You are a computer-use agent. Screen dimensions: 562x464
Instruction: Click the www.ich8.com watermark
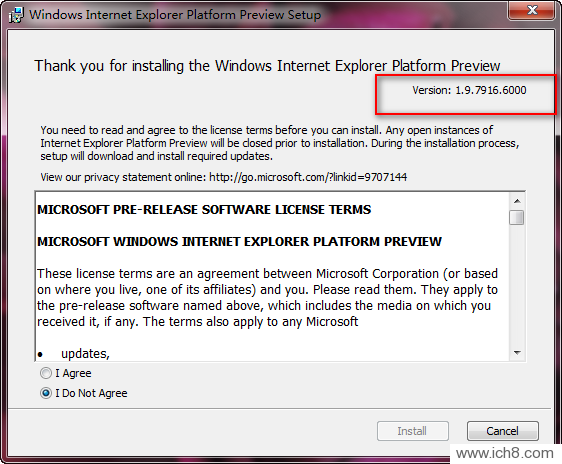click(505, 453)
